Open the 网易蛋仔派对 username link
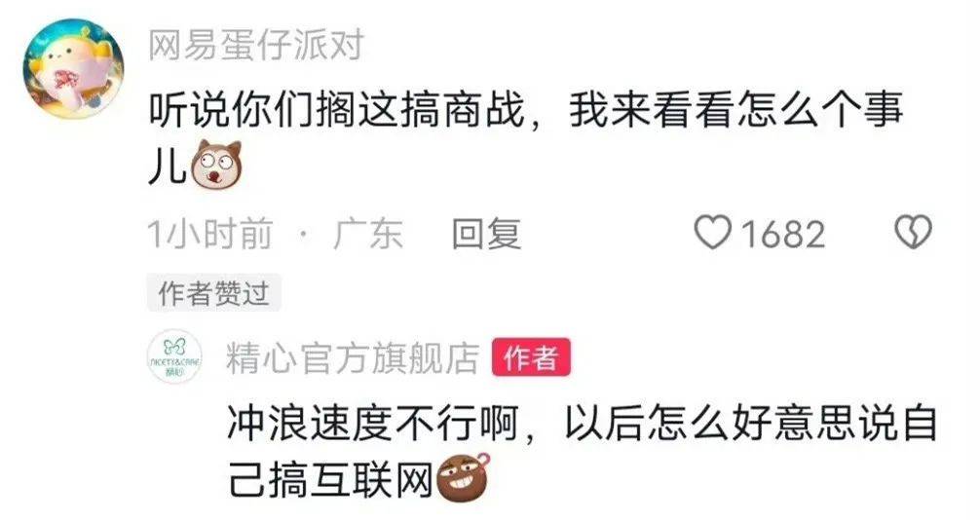 (256, 46)
